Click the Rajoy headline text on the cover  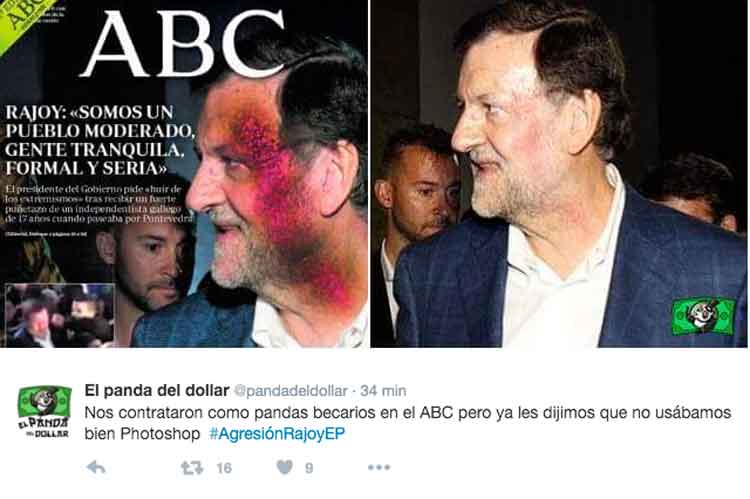99,140
